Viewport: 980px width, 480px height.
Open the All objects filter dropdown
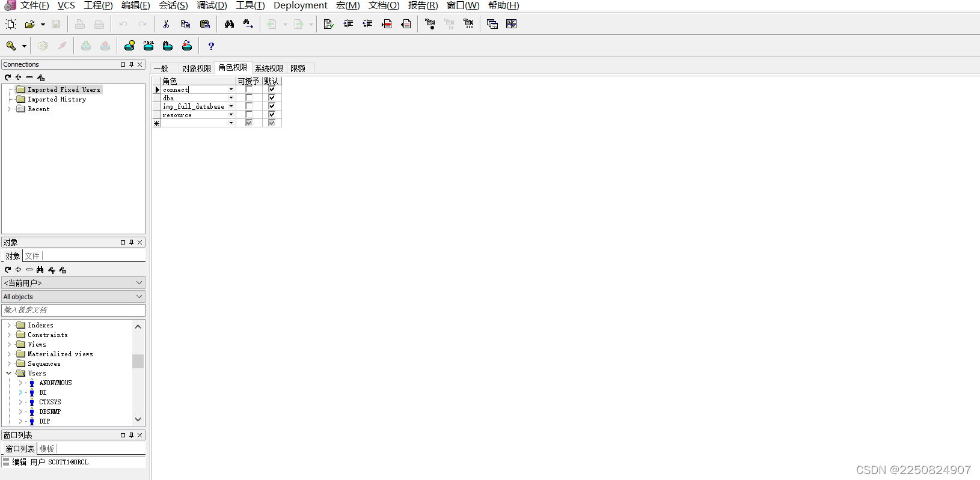(x=139, y=297)
